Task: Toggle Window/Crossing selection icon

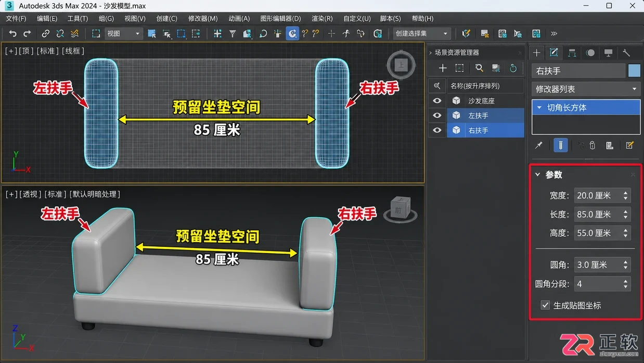Action: (196, 33)
